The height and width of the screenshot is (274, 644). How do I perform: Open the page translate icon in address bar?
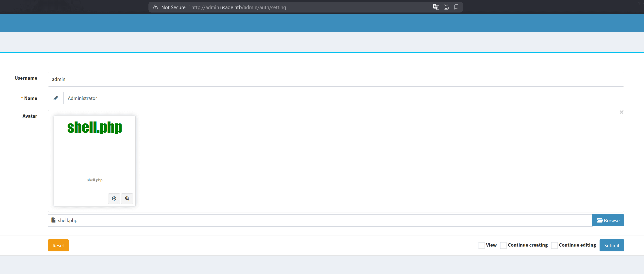436,7
